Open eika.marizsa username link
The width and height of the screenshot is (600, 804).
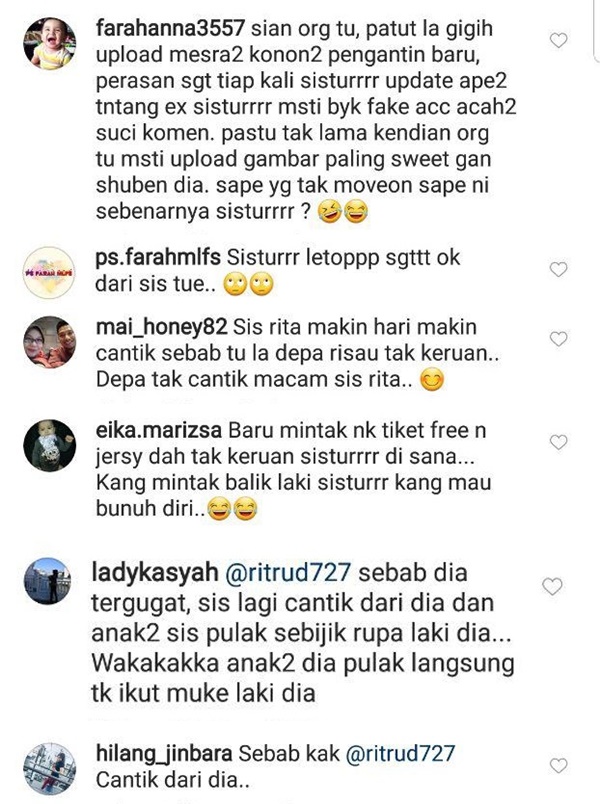pyautogui.click(x=158, y=430)
